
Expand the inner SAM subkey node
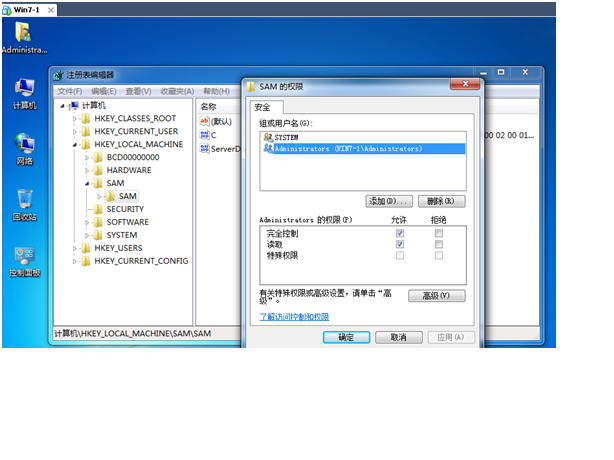pos(99,196)
